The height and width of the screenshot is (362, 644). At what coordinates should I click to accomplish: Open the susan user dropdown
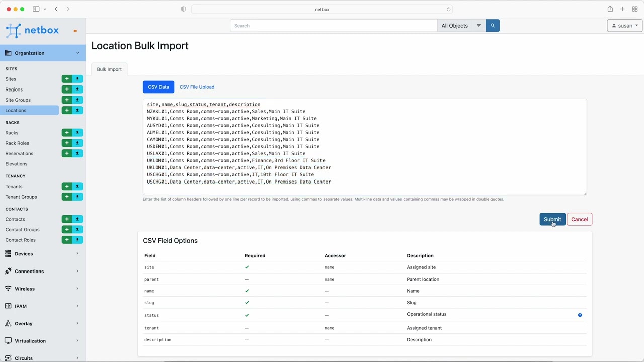coord(625,26)
